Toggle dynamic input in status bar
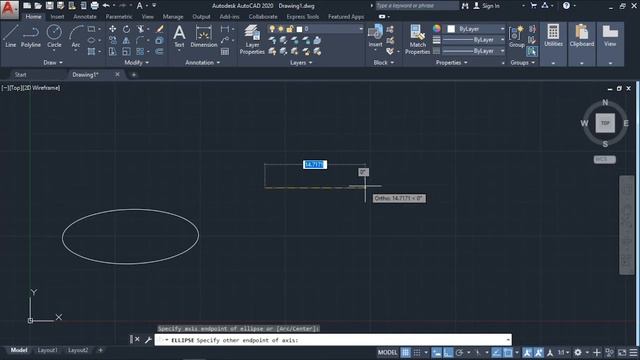The image size is (640, 360). [x=437, y=352]
